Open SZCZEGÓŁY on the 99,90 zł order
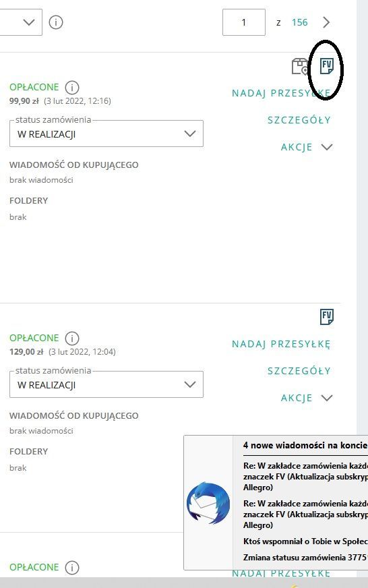The height and width of the screenshot is (588, 368). point(299,120)
